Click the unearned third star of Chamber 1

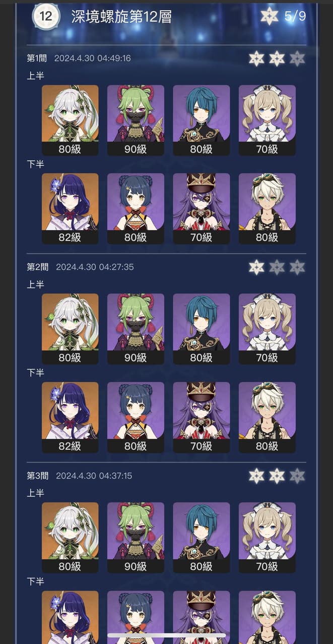pos(297,58)
